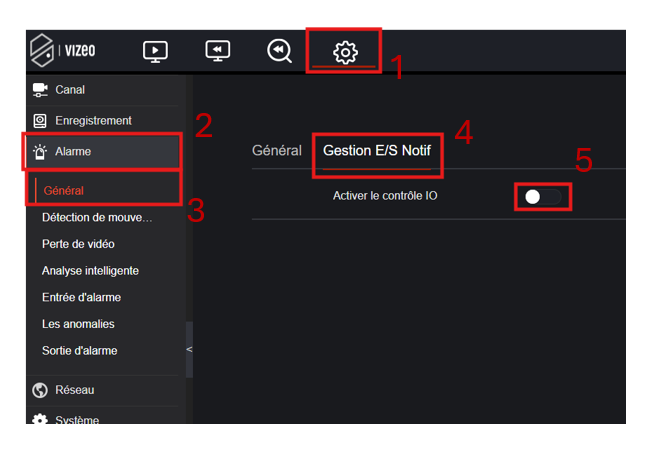Select Détection de mouvement in sidebar
This screenshot has height=452, width=652.
click(97, 217)
